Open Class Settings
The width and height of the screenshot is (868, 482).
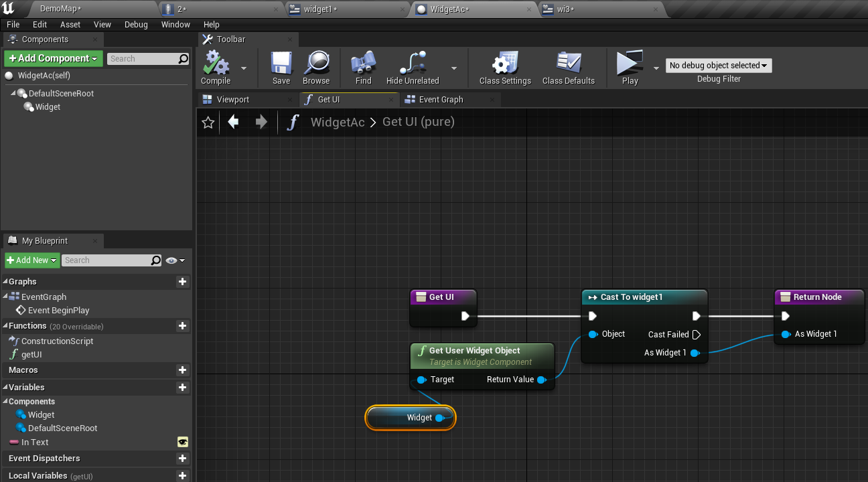click(504, 67)
